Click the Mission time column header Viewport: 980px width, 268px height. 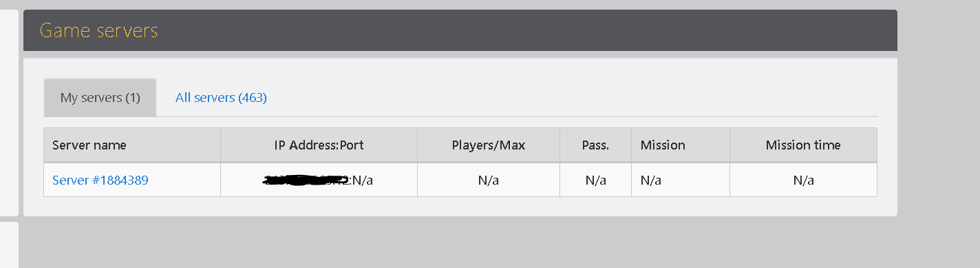[x=803, y=145]
